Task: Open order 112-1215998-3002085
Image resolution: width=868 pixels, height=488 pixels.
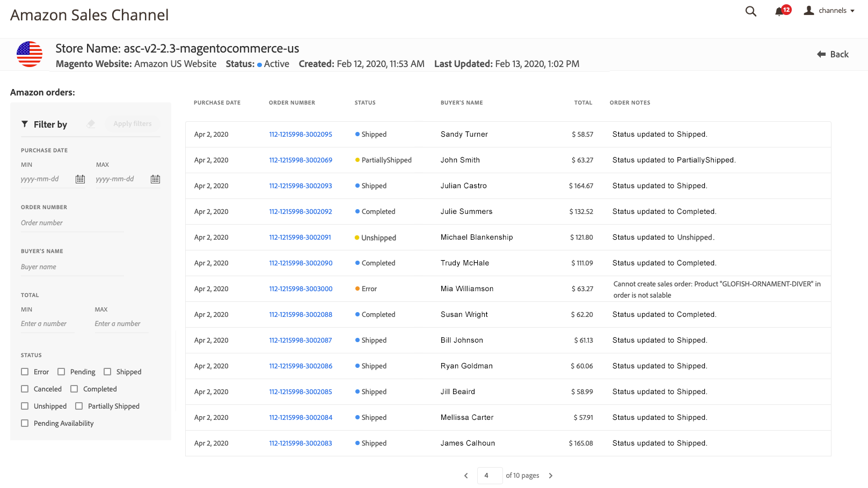Action: click(301, 392)
